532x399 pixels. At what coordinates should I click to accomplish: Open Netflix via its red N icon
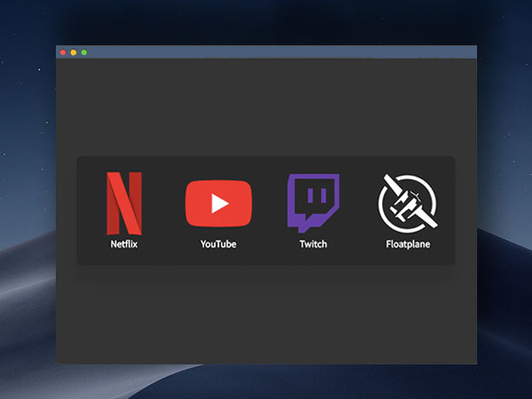tap(124, 203)
